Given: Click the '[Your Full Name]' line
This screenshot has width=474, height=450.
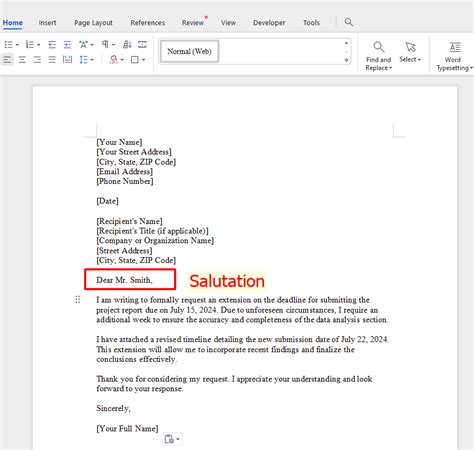Looking at the screenshot, I should tap(127, 428).
